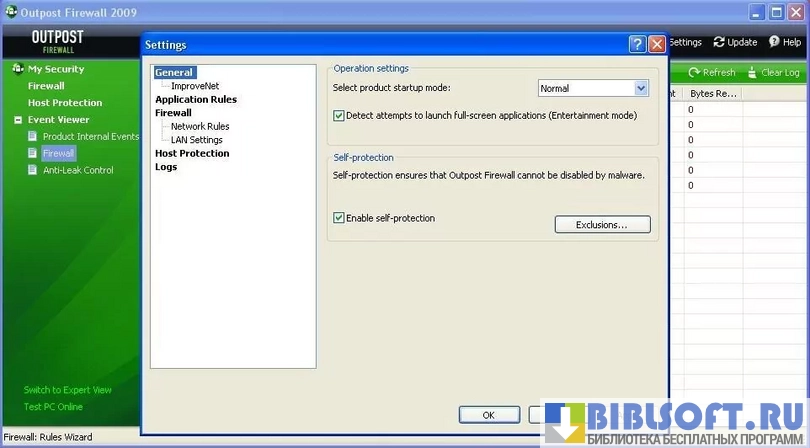Click the Update arrows icon
Image resolution: width=810 pixels, height=448 pixels.
click(719, 43)
